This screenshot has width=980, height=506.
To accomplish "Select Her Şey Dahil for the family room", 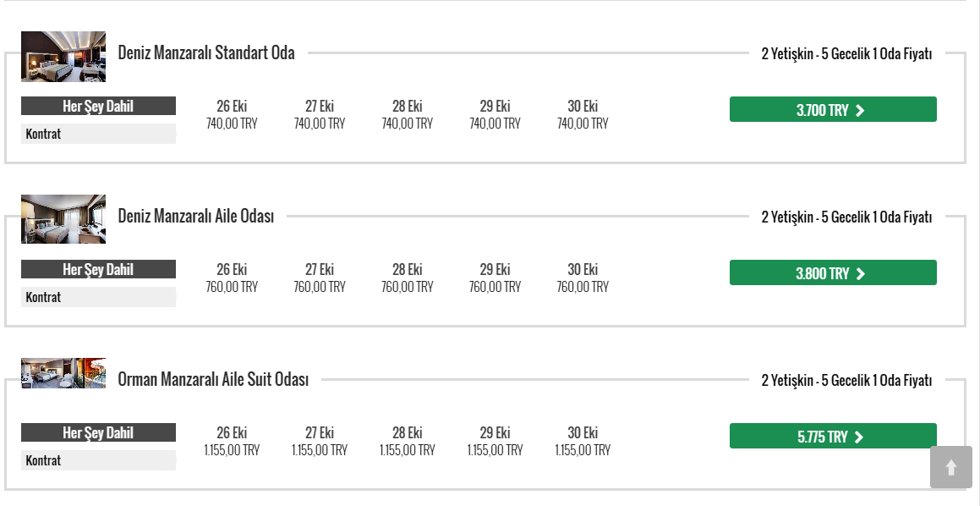I will tap(98, 269).
